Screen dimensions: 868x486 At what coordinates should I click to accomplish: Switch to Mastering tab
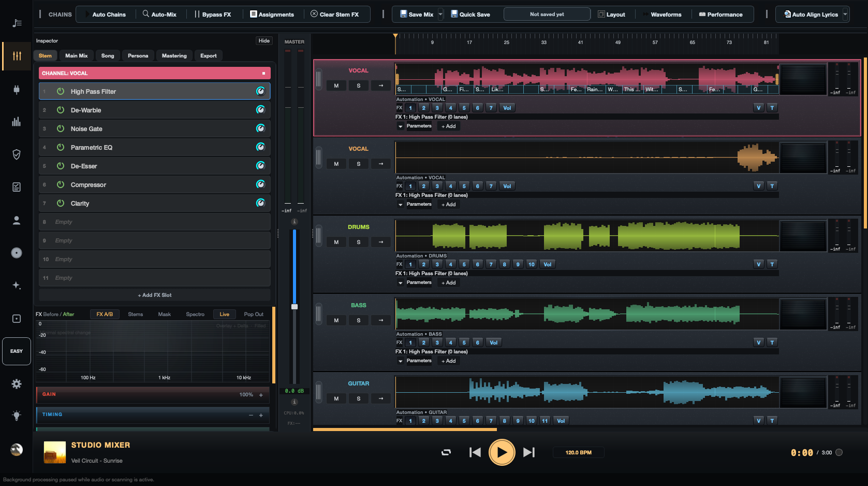point(174,55)
